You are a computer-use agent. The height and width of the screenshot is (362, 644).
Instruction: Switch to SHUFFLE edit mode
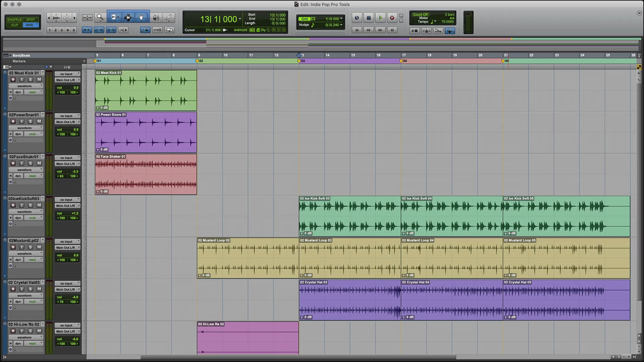(x=14, y=19)
